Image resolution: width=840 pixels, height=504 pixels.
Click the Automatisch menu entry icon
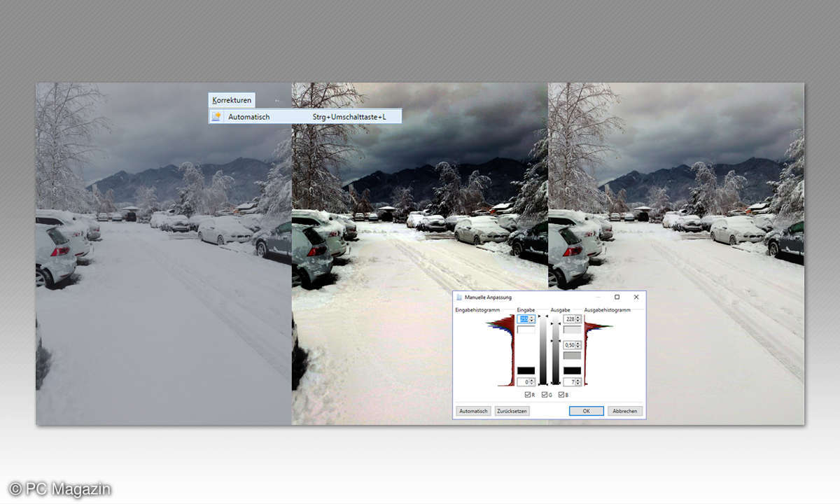coord(216,117)
